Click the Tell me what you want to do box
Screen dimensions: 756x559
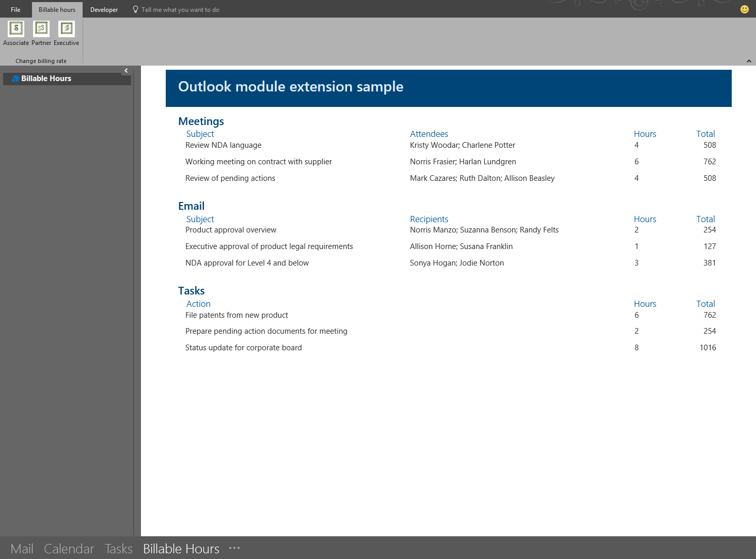click(x=180, y=10)
